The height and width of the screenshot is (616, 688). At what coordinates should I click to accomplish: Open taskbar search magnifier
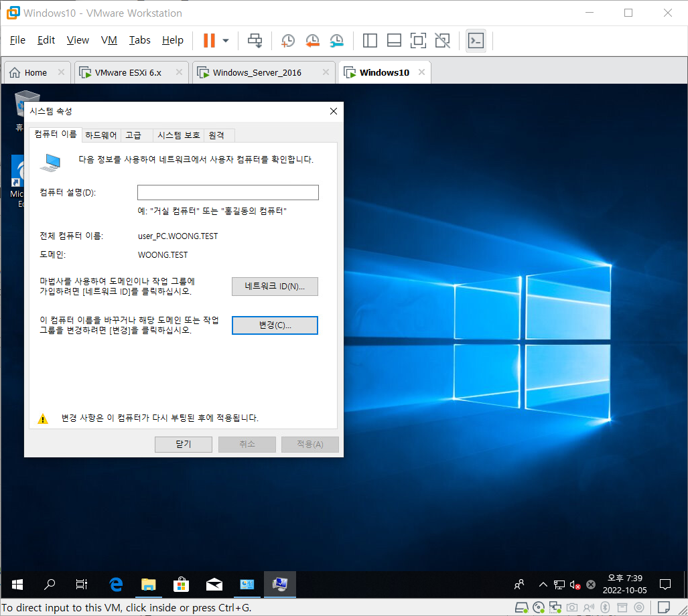pyautogui.click(x=50, y=584)
